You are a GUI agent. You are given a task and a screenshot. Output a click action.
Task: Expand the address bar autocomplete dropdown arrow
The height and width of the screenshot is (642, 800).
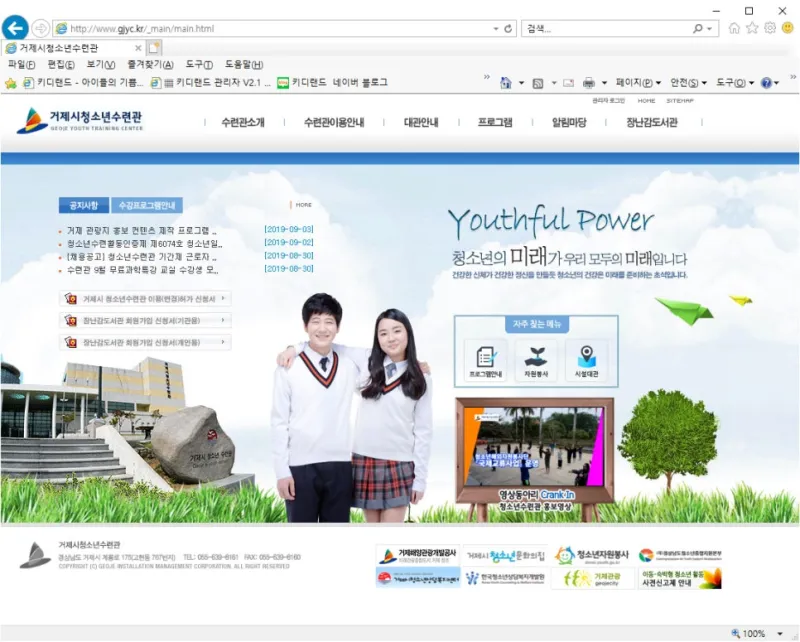pyautogui.click(x=495, y=29)
